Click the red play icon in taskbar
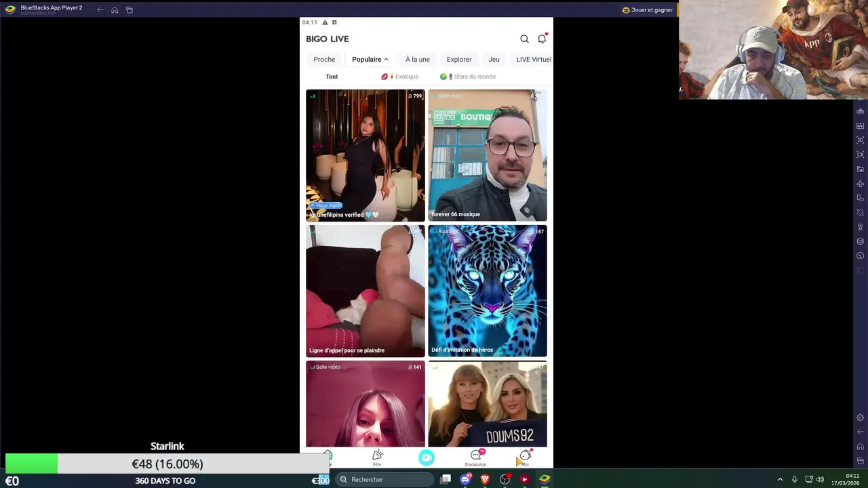 [x=524, y=479]
